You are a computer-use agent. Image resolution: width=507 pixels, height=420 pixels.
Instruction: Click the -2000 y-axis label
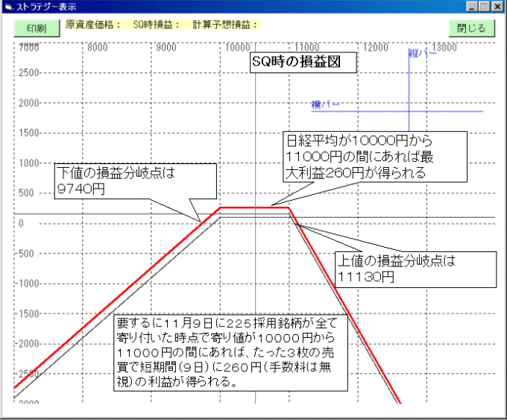tap(27, 344)
